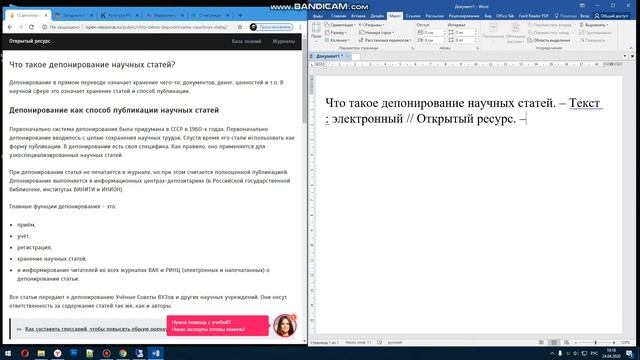This screenshot has height=360, width=640.
Task: Open Chrome from the taskbar
Action: point(123,353)
